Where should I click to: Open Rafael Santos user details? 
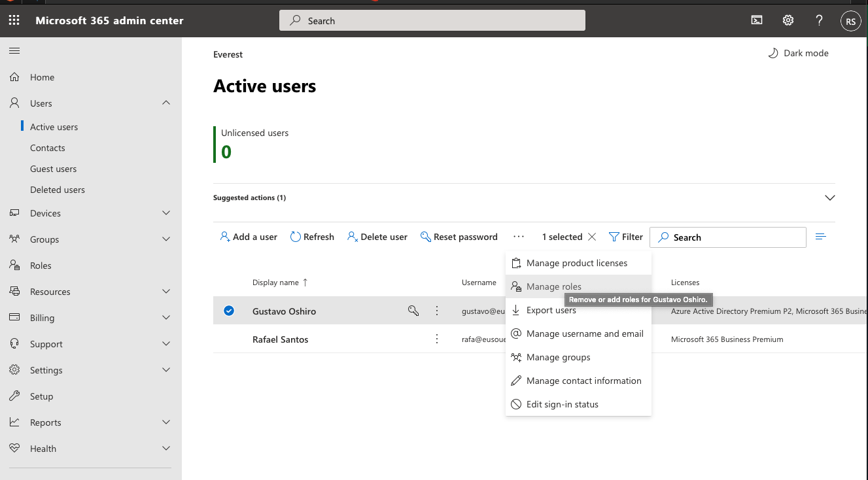(280, 339)
